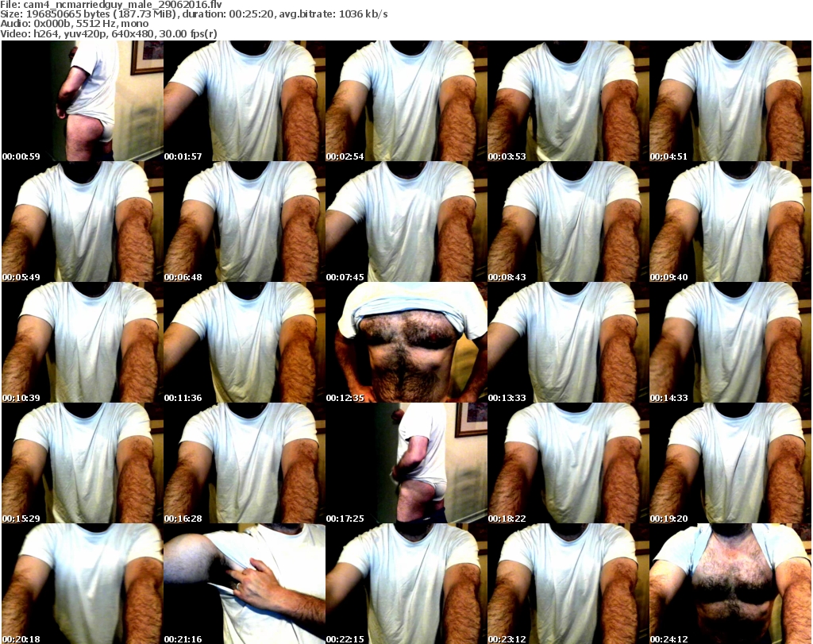Select the thumbnail stamped 00:19:20
The image size is (813, 644).
coord(730,463)
